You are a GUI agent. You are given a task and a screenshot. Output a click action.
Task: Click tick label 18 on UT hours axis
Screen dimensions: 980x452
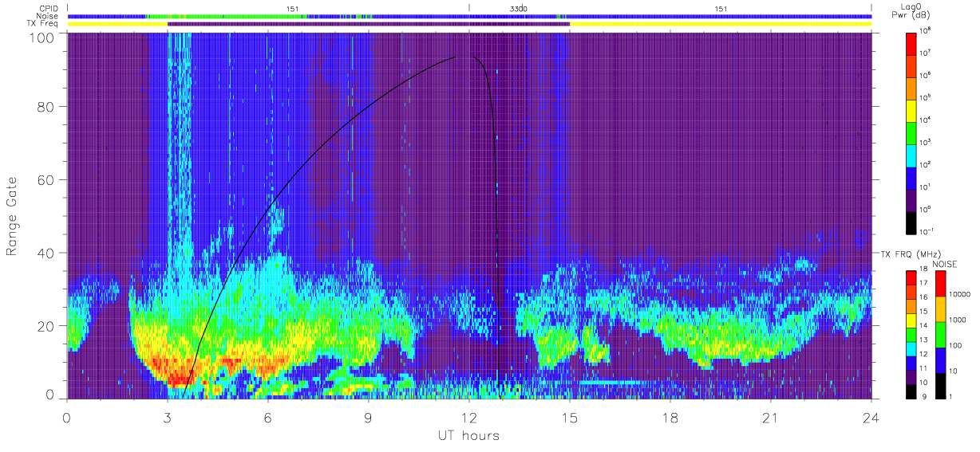[670, 418]
